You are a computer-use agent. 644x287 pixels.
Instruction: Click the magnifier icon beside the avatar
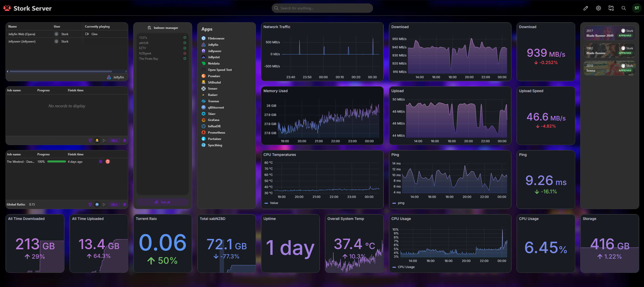click(x=624, y=8)
